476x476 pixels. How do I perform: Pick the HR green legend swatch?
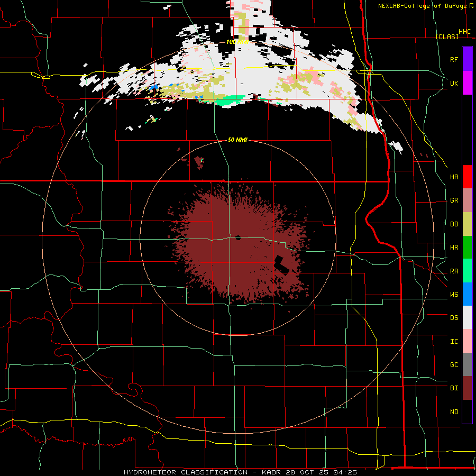tap(467, 248)
